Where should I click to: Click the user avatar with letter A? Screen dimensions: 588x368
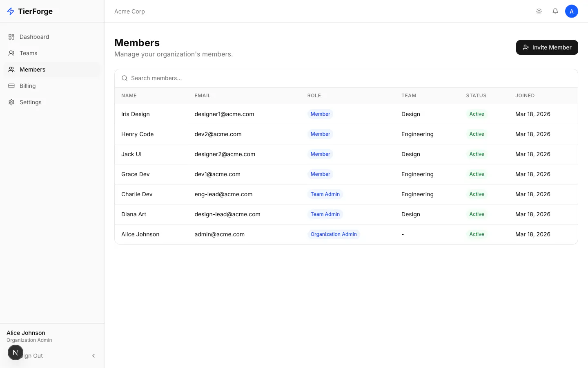[x=572, y=11]
